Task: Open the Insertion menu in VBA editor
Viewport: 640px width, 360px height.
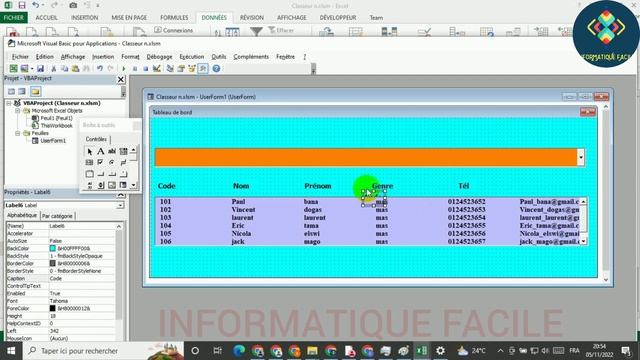Action: pyautogui.click(x=103, y=57)
